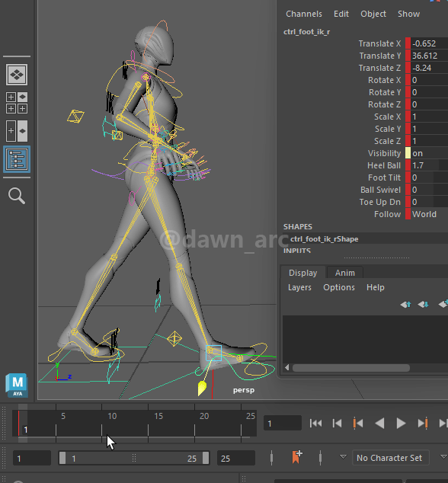Viewport: 448px width, 483px height.
Task: Jump to next keyframe
Action: (423, 424)
